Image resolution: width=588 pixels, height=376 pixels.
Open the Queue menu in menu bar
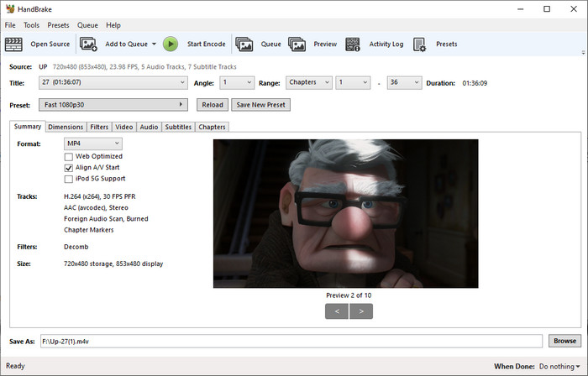tap(87, 25)
